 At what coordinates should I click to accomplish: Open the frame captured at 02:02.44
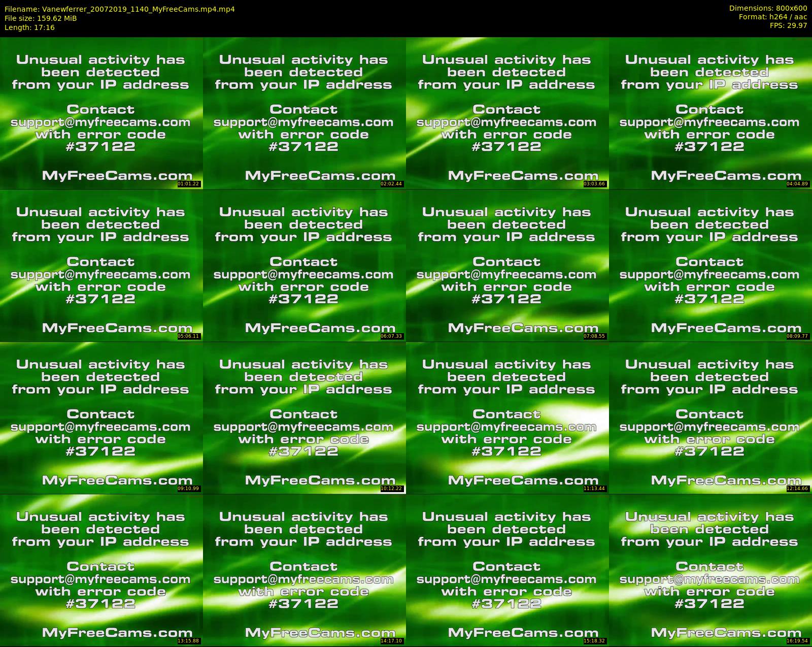304,113
